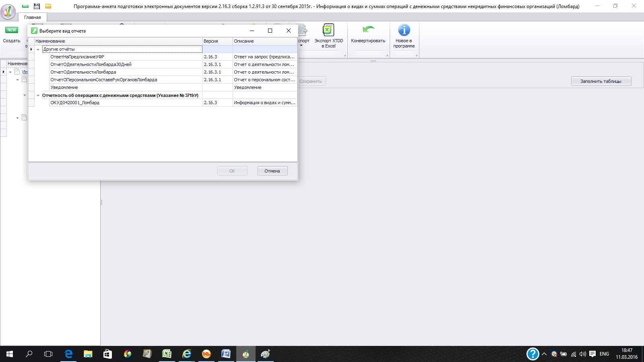This screenshot has width=644, height=362.
Task: Click the round application logo button
Action: (x=8, y=11)
